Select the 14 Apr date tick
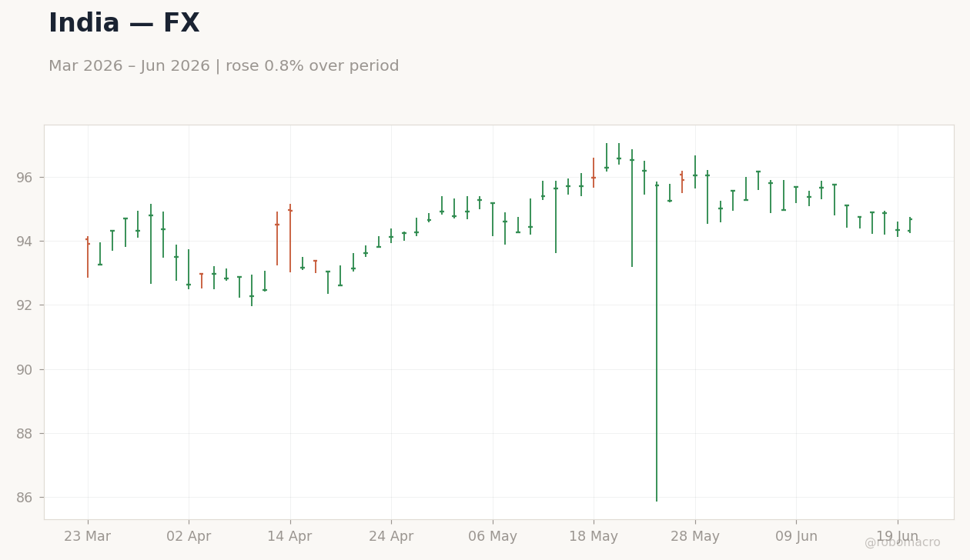 pyautogui.click(x=290, y=537)
